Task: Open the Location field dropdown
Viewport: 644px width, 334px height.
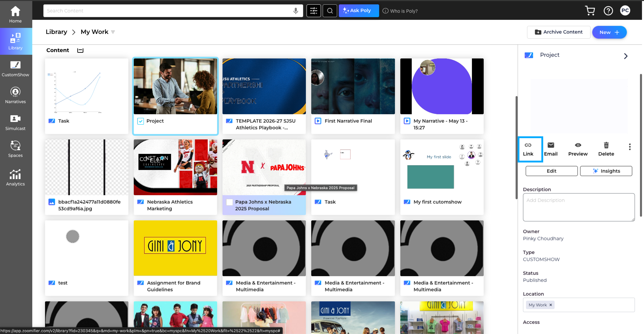Action: point(579,305)
